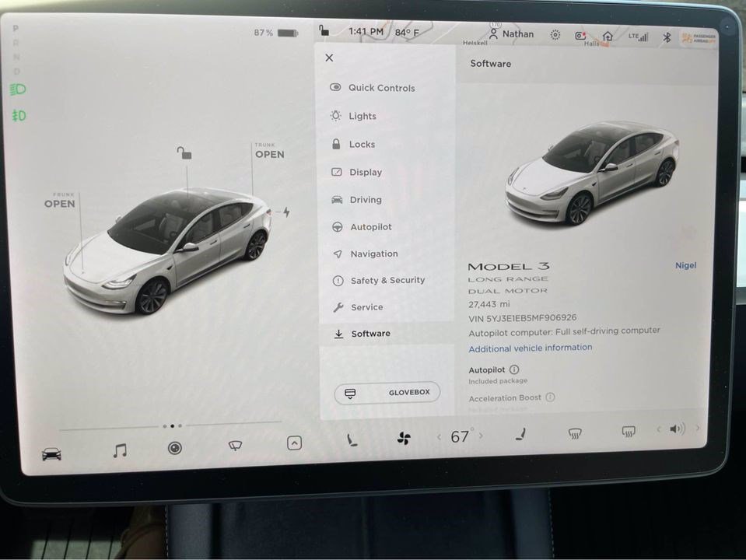Tap the windshield wiper icon
Viewport: 746px width, 560px height.
click(x=235, y=445)
